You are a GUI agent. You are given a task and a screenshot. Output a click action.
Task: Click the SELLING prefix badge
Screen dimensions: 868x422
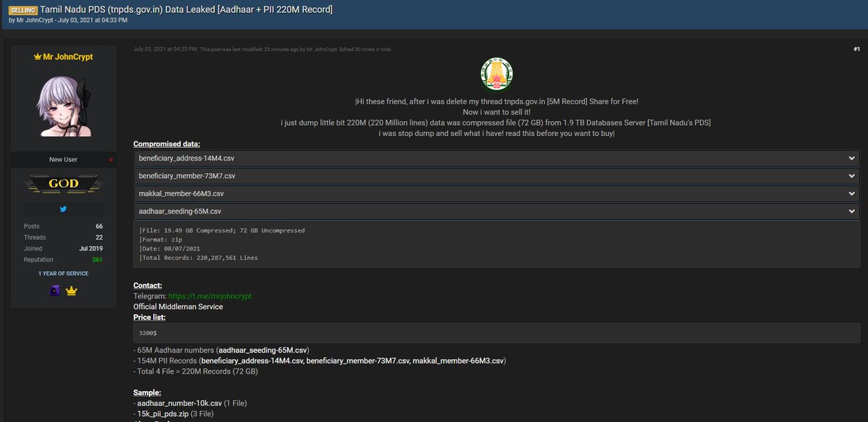click(23, 9)
